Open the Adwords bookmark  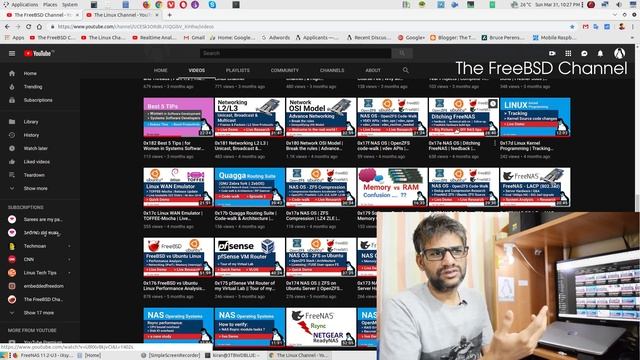[x=275, y=38]
